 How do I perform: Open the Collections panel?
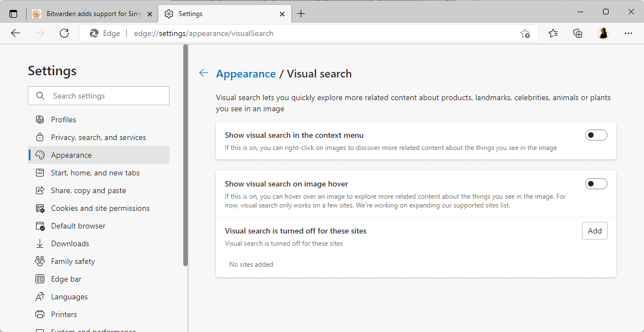pos(578,33)
